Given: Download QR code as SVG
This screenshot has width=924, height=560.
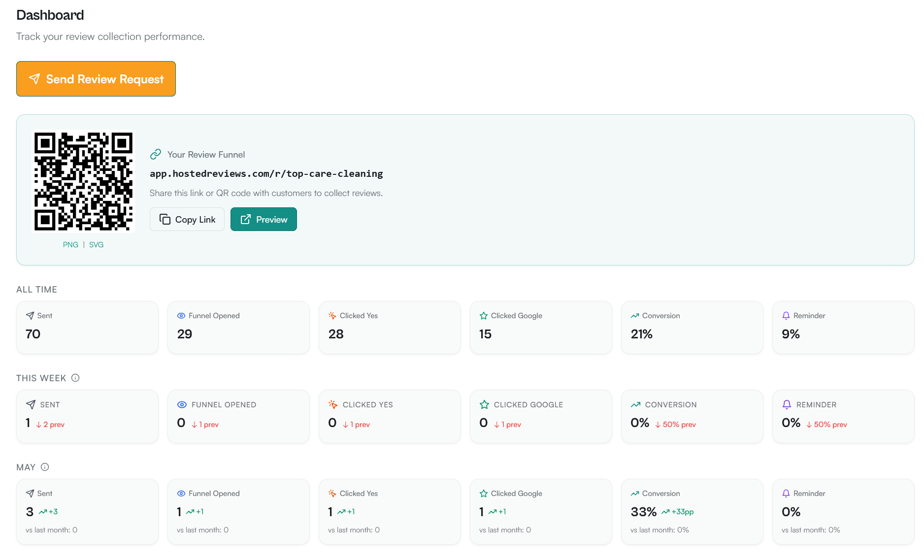Looking at the screenshot, I should (x=96, y=245).
